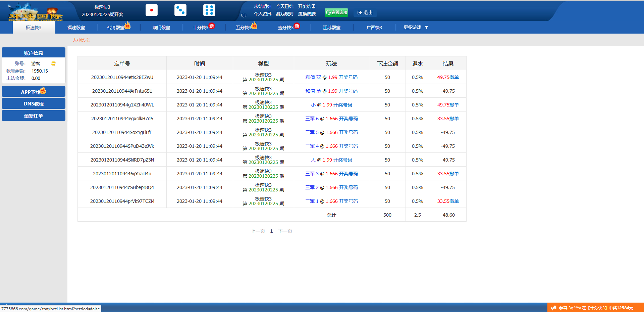The height and width of the screenshot is (312, 644).
Task: Open the 游戏规则 rules link
Action: [x=284, y=14]
